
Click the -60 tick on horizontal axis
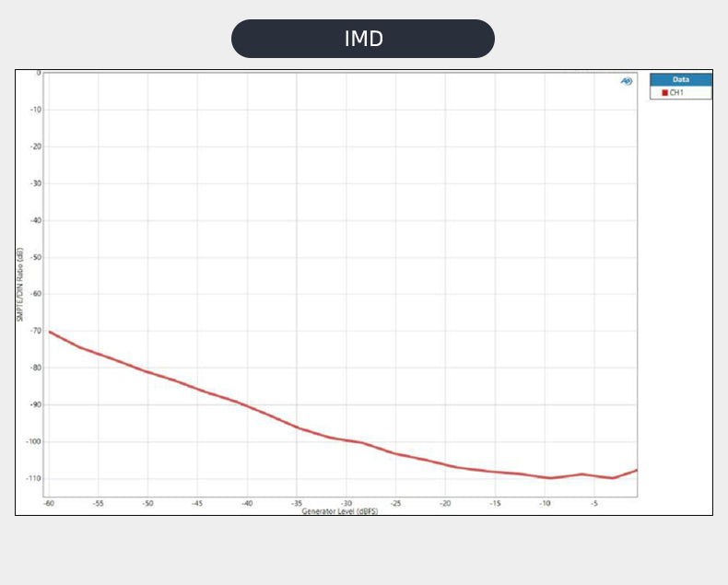pos(48,504)
